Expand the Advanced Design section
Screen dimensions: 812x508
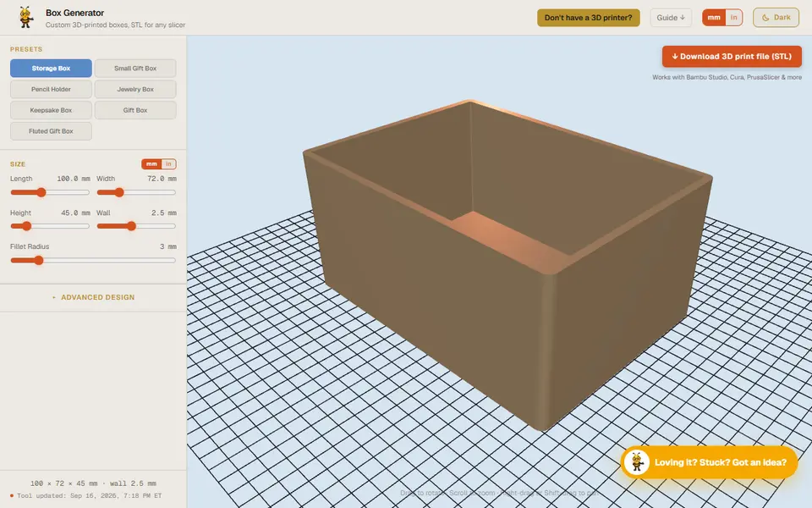[93, 297]
